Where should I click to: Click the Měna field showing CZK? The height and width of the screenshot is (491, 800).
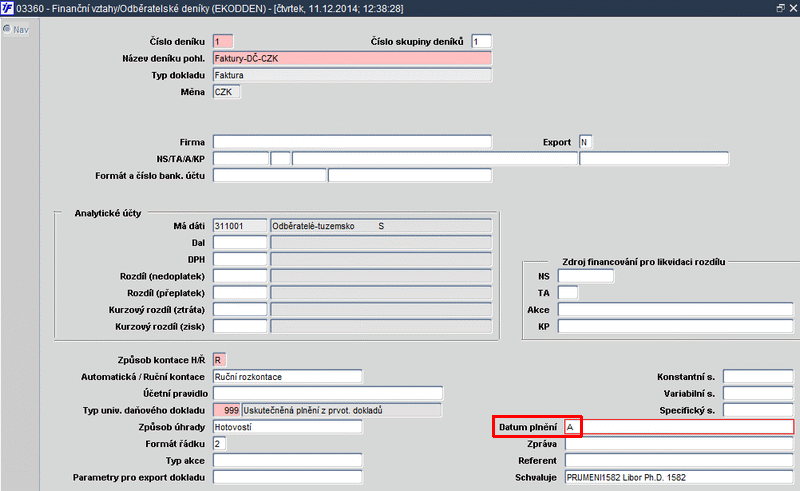(x=227, y=92)
